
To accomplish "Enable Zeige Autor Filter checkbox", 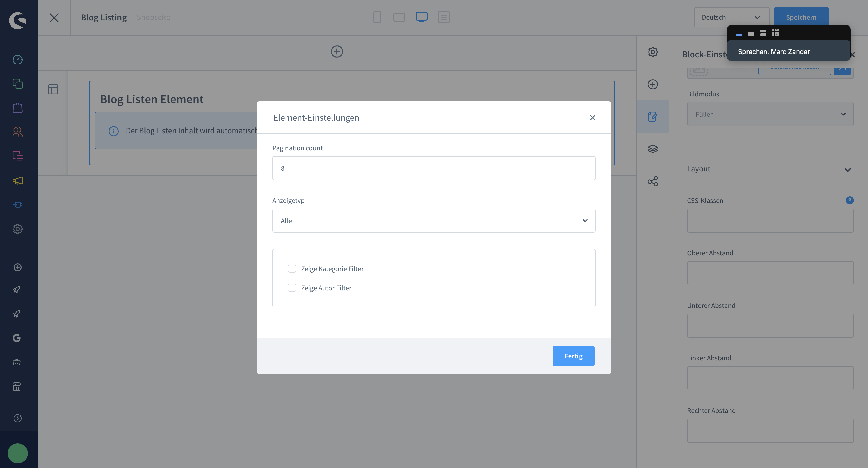I will 292,288.
